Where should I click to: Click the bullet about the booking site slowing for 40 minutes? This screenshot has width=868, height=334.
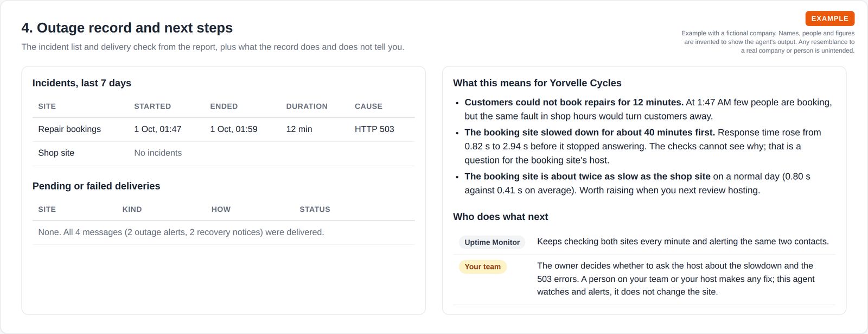[x=643, y=146]
